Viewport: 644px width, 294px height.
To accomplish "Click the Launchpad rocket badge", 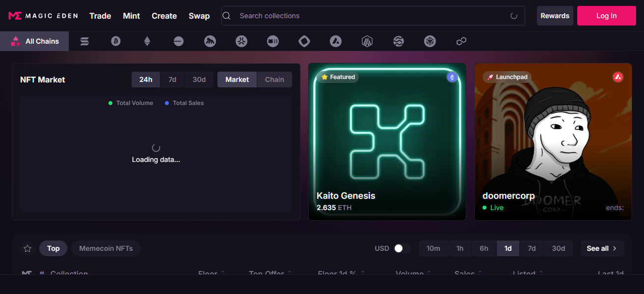I will [x=508, y=77].
